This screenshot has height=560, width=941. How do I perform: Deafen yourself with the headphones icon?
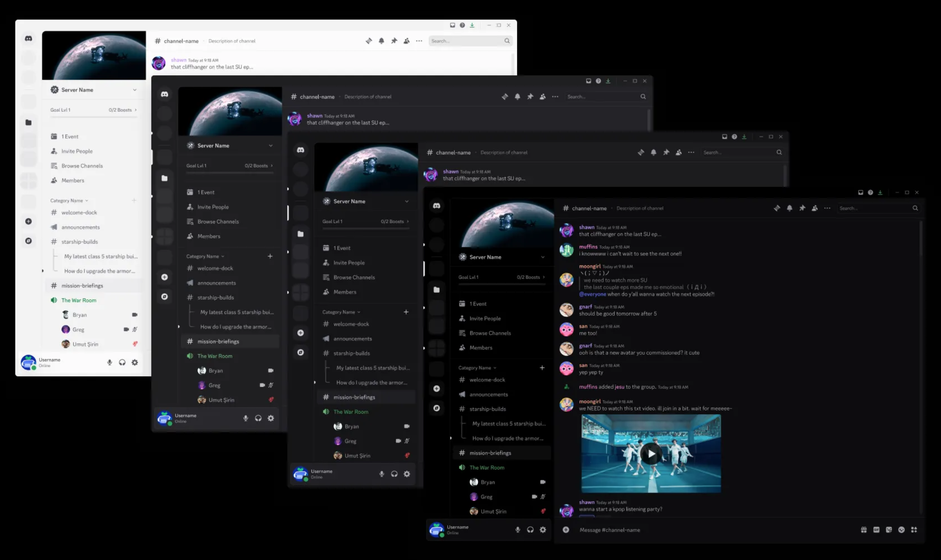tap(530, 530)
